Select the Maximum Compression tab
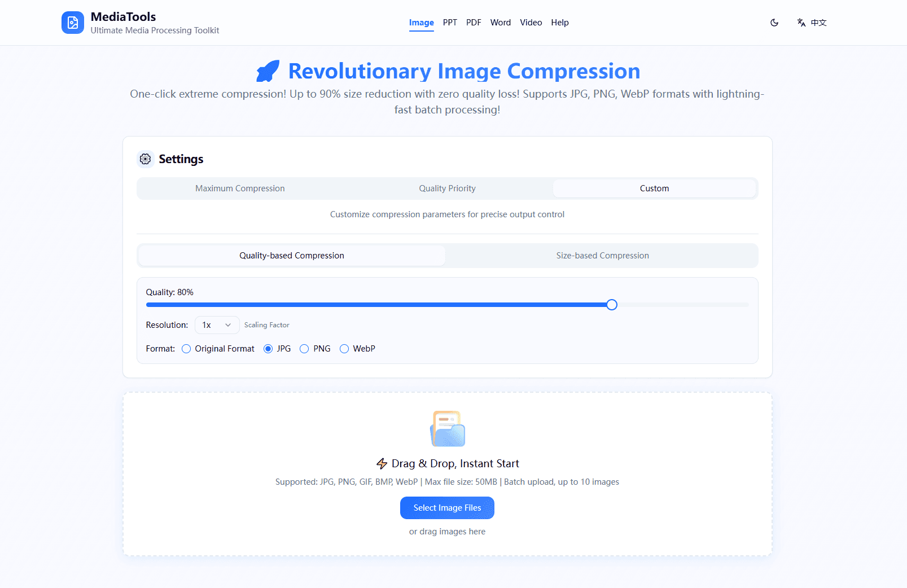The image size is (907, 588). click(x=240, y=188)
